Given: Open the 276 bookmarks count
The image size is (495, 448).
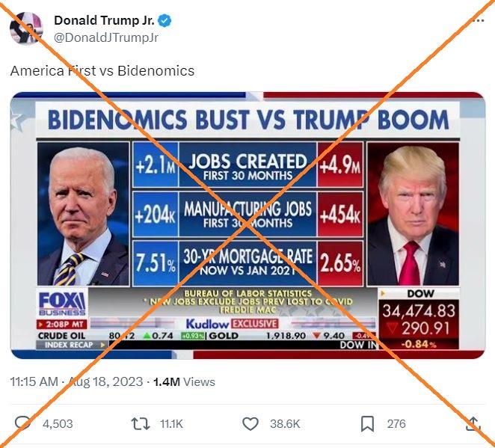Looking at the screenshot, I should pyautogui.click(x=396, y=423).
